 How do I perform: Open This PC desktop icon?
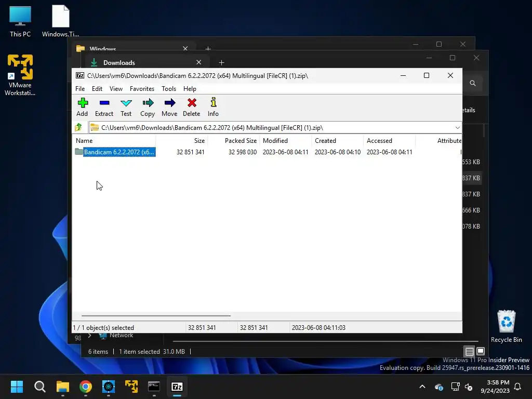coord(20,22)
